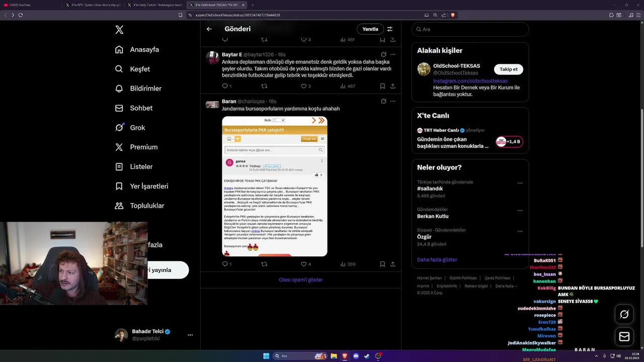Open Keşfet explore page
Screen dimensions: 644x362
pos(132,69)
